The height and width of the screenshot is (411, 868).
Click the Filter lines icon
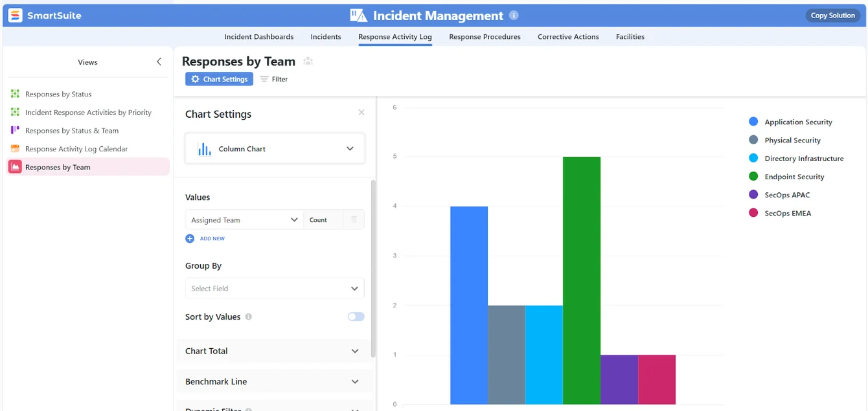(x=264, y=79)
